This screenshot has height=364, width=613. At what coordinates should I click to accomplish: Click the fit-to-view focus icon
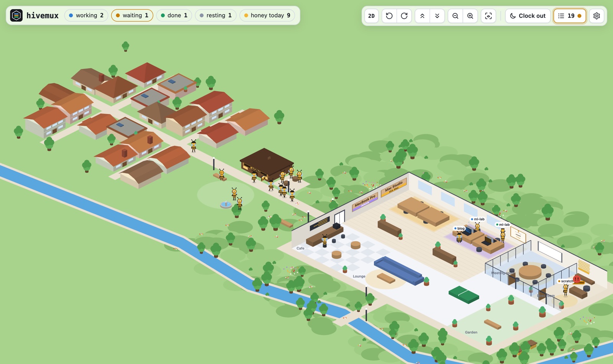[x=488, y=16]
